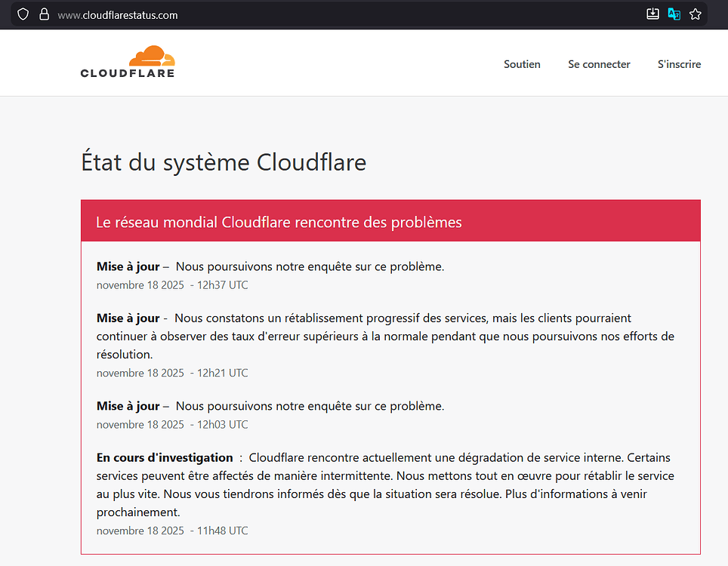The height and width of the screenshot is (566, 728).
Task: Click the Se connecter link
Action: tap(599, 64)
